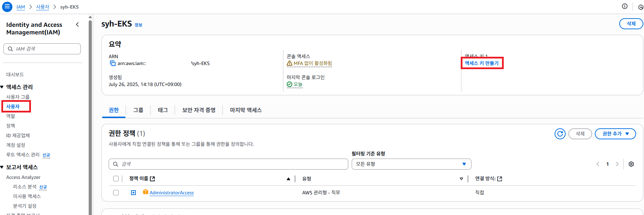Collapse the IAM sidebar with the chevron

pos(77,24)
